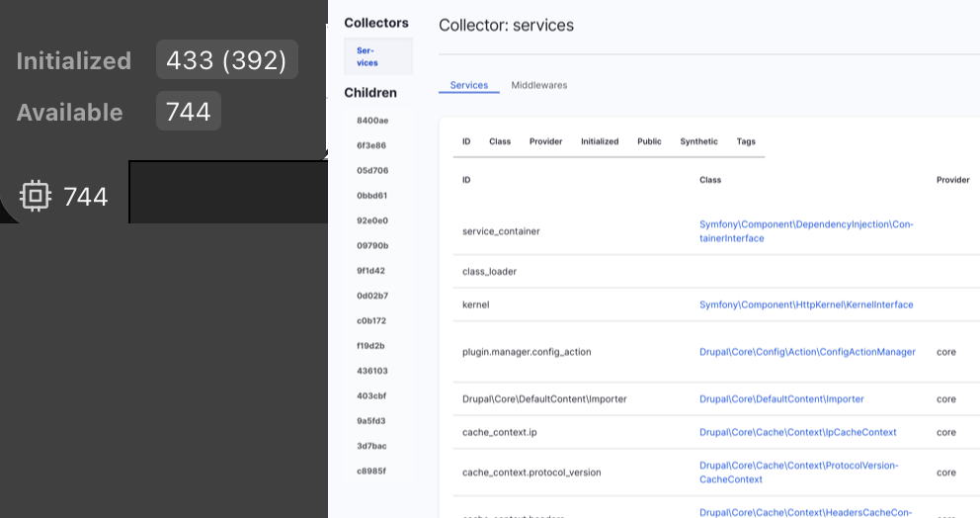Select the Provider filter option
The height and width of the screenshot is (518, 980).
click(545, 141)
